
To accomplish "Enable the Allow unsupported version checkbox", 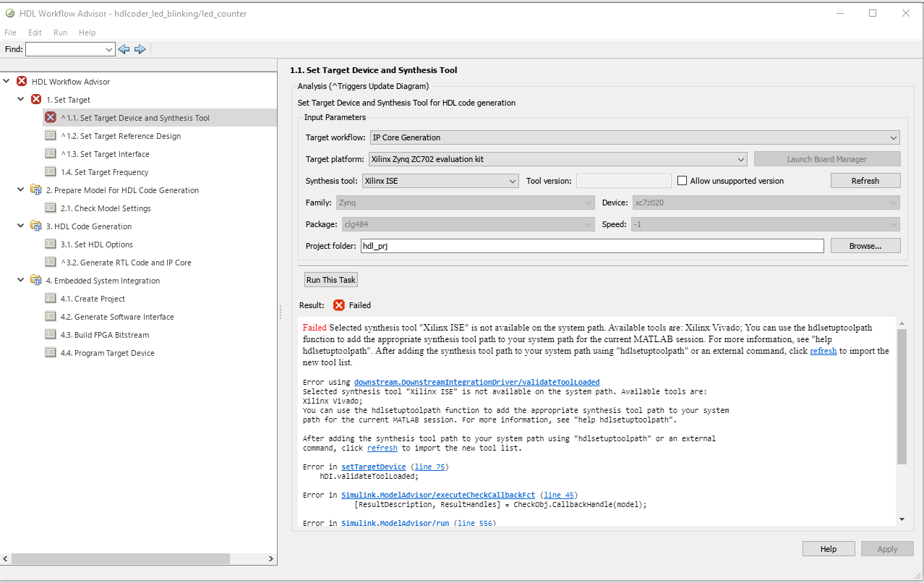I will click(x=682, y=180).
